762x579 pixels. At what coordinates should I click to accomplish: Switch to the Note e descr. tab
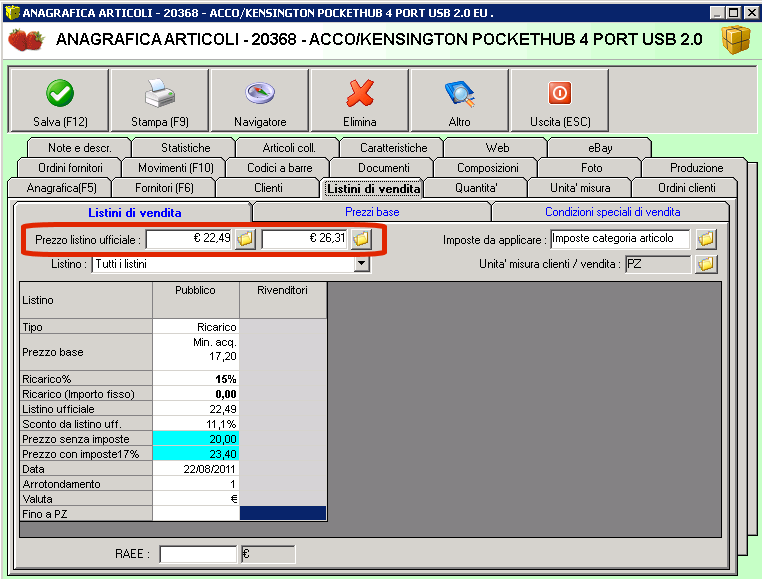80,148
